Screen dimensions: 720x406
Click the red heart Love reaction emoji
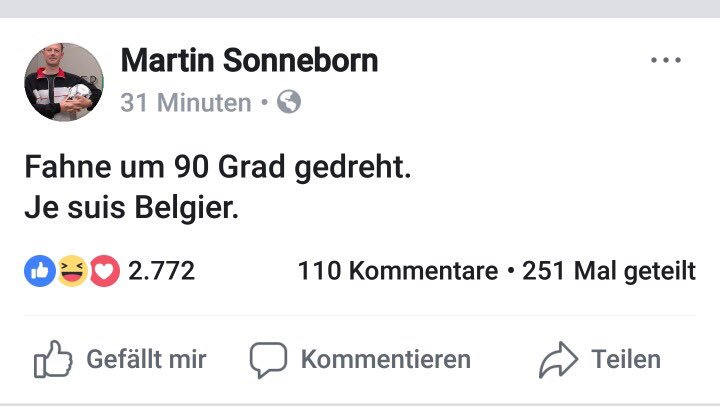(103, 271)
